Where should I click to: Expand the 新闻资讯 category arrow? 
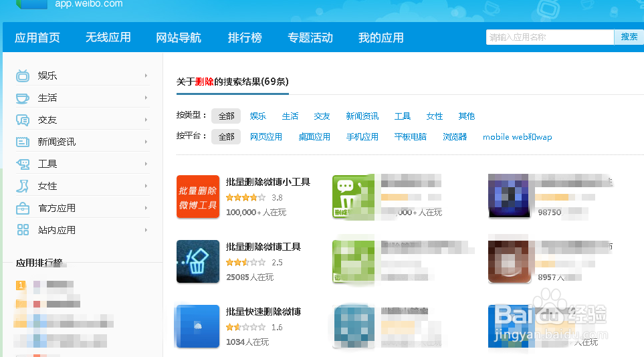click(146, 142)
